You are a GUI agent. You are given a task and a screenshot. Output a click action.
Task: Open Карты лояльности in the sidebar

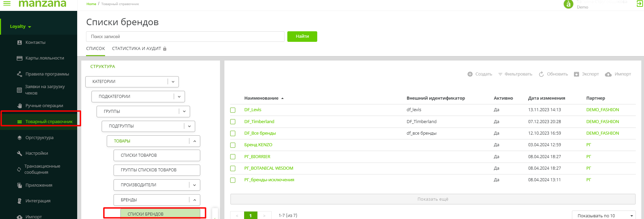click(45, 58)
